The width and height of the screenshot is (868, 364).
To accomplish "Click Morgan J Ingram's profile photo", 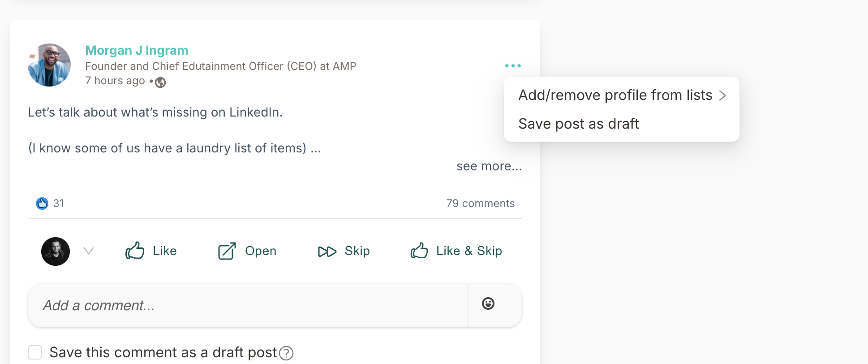I will (x=49, y=65).
